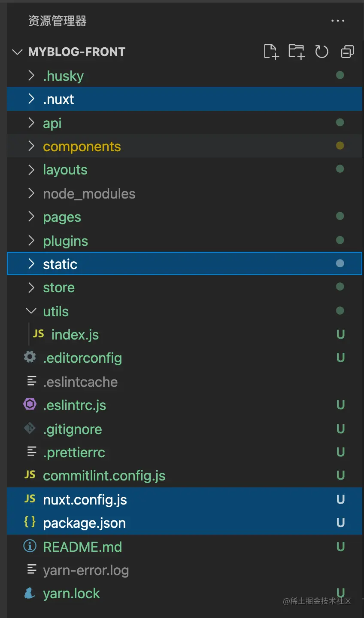Refresh the explorer file tree

point(322,52)
